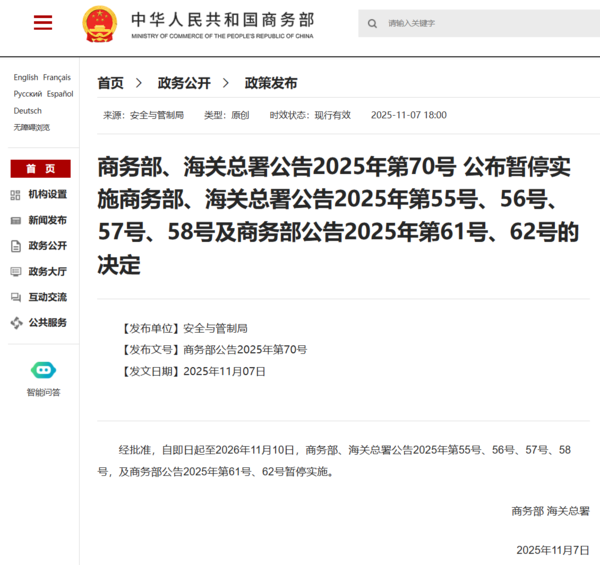
Task: Click the 政务公开 document icon
Action: (x=16, y=246)
